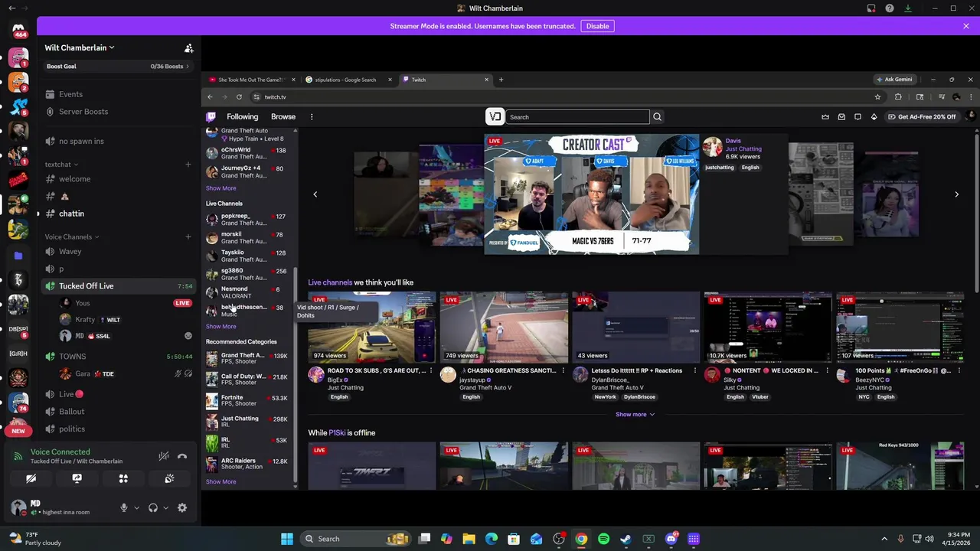The width and height of the screenshot is (980, 551).
Task: Open Discord direct messages home icon
Action: (18, 30)
